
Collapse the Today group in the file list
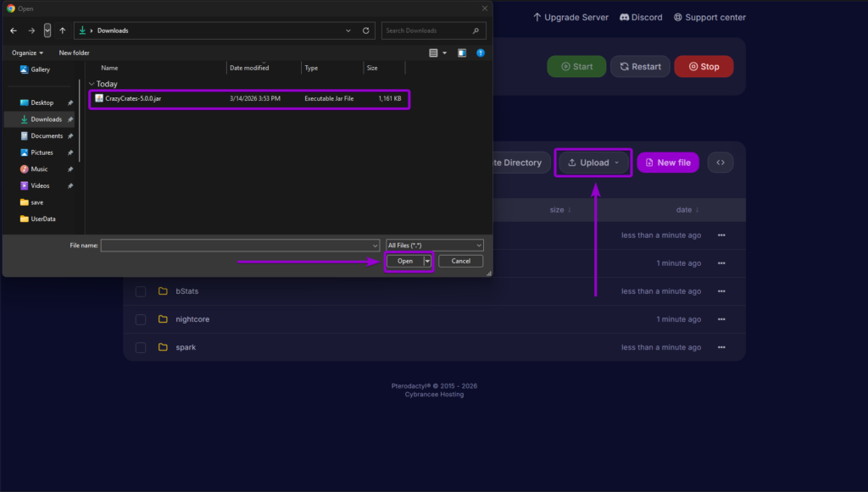click(x=91, y=83)
